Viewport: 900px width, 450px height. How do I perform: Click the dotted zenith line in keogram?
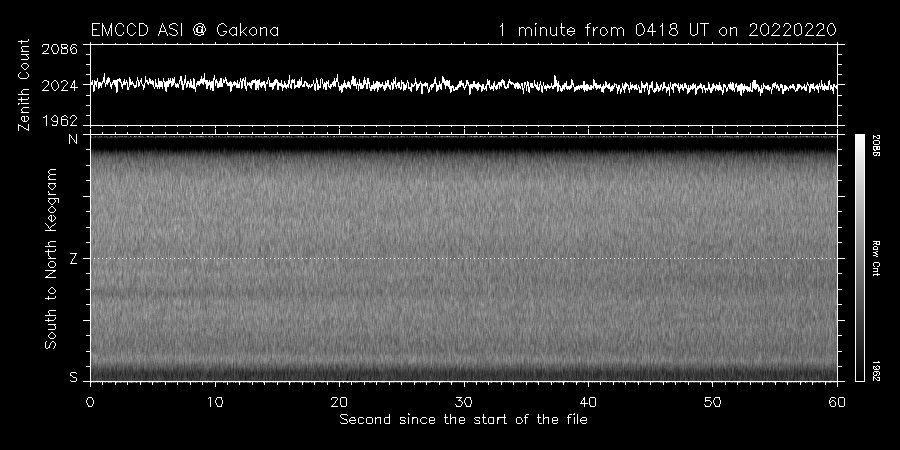pyautogui.click(x=464, y=258)
